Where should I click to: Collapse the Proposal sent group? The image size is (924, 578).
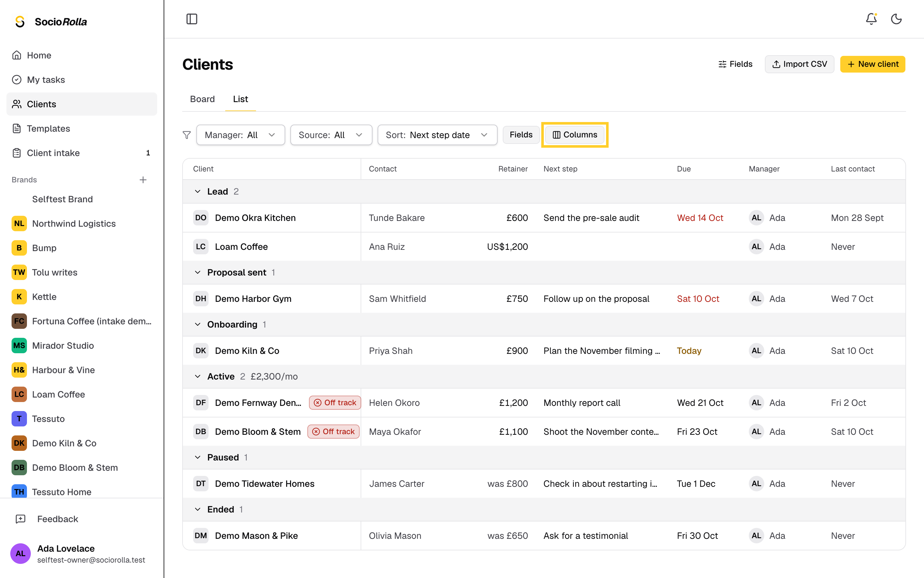click(198, 273)
